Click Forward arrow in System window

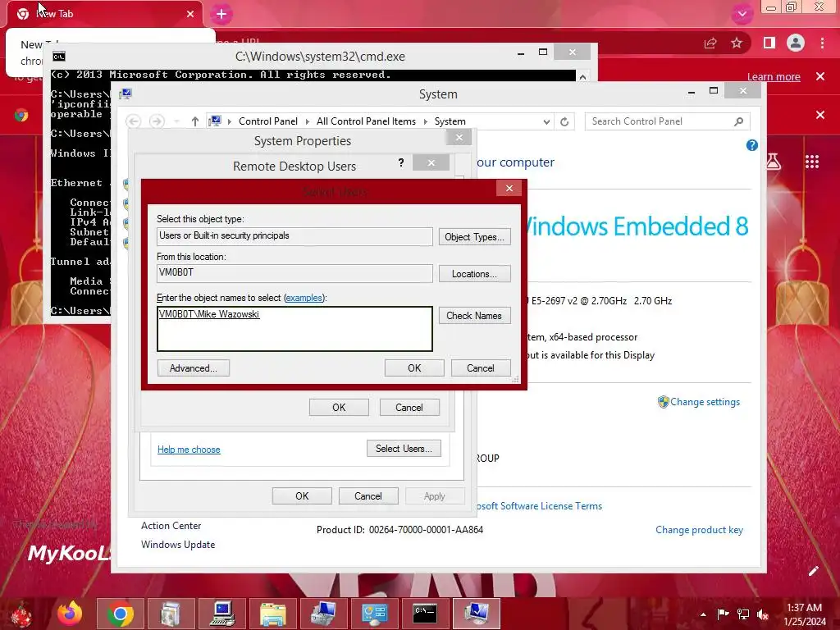coord(157,121)
